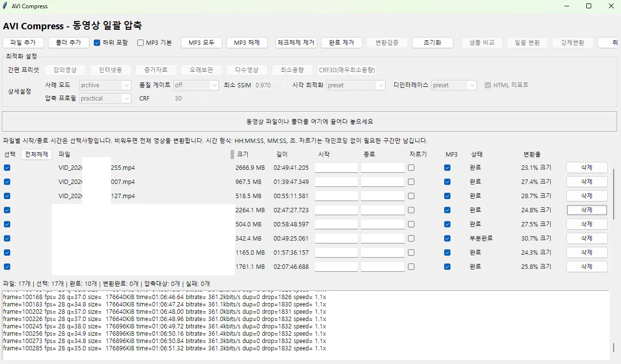Click the MP3 모두 button
This screenshot has height=364, width=621.
201,43
